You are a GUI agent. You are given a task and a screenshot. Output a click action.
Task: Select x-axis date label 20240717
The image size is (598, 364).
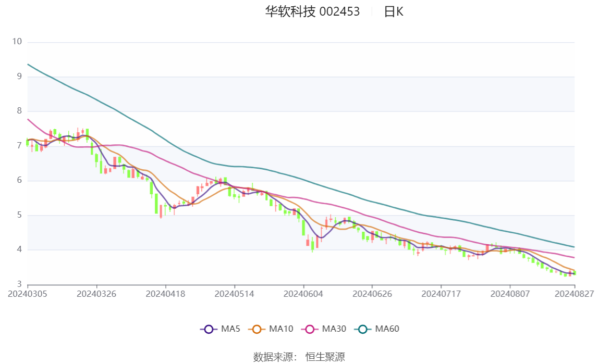[441, 294]
